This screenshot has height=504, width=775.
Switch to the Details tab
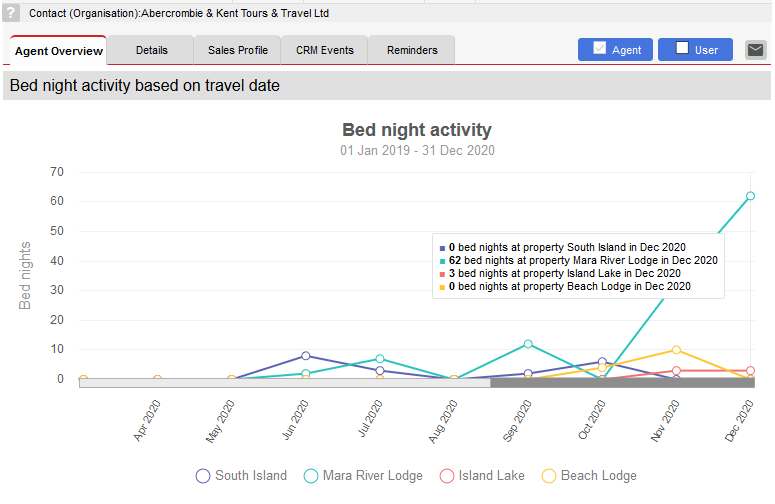[x=151, y=50]
